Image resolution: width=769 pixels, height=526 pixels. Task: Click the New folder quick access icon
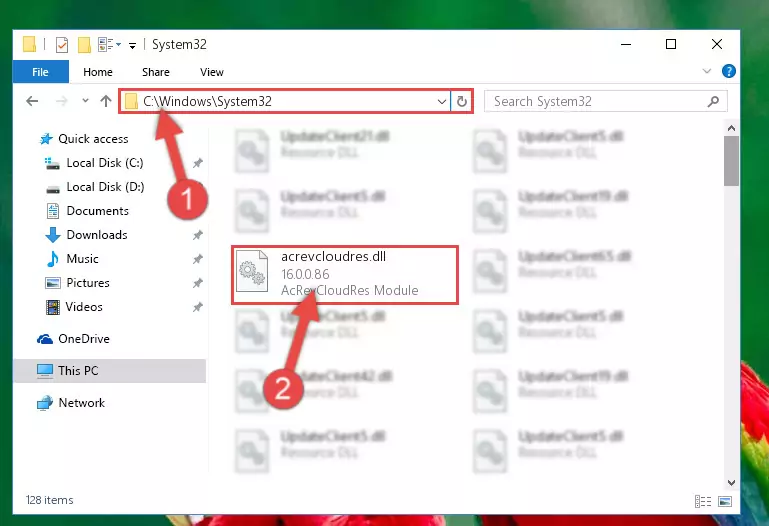point(84,45)
